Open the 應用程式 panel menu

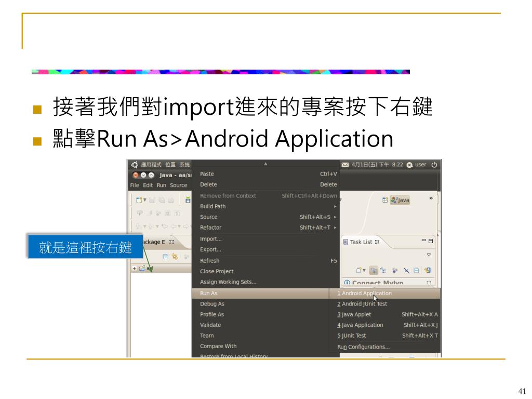click(151, 165)
